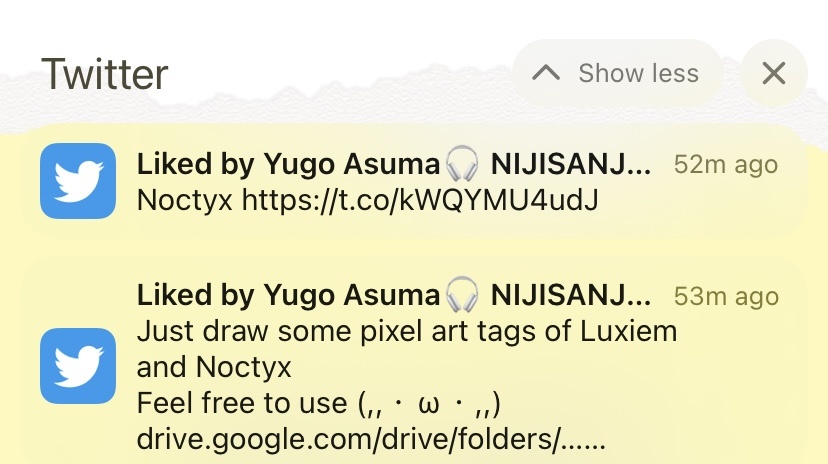Open the drive.google.com folders link
Viewport: 828px width, 464px height.
371,439
